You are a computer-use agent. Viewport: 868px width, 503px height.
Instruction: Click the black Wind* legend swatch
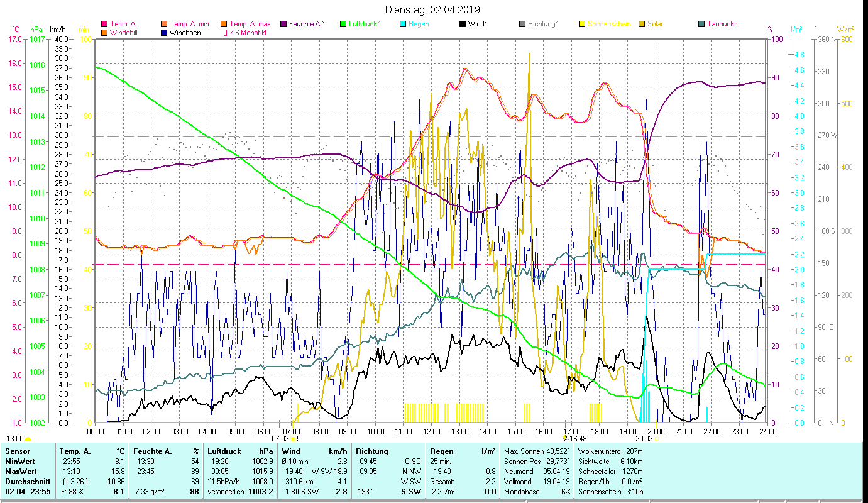tap(462, 25)
